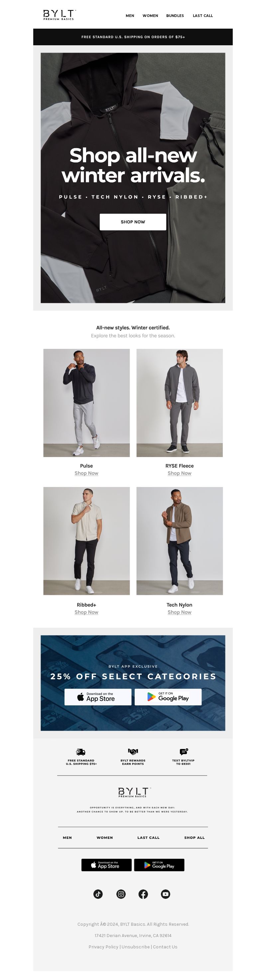Open the Facebook social icon
The width and height of the screenshot is (266, 980).
tap(143, 894)
